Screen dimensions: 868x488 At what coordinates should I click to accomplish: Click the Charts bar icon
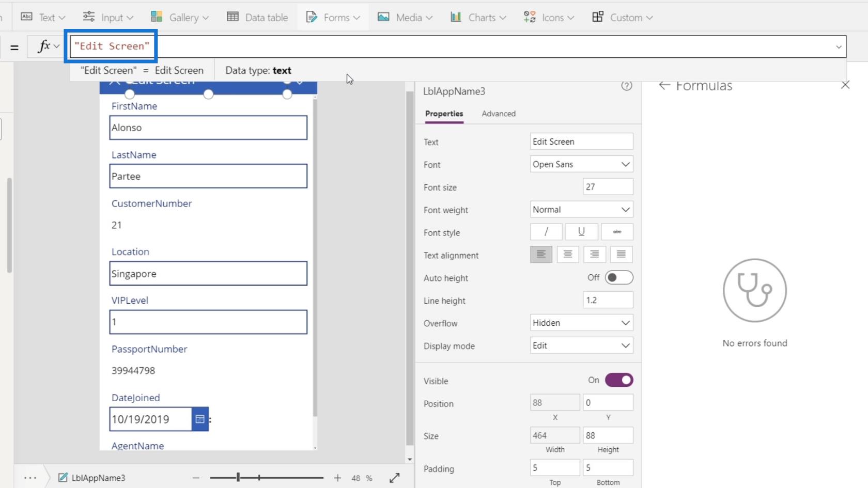pyautogui.click(x=456, y=17)
